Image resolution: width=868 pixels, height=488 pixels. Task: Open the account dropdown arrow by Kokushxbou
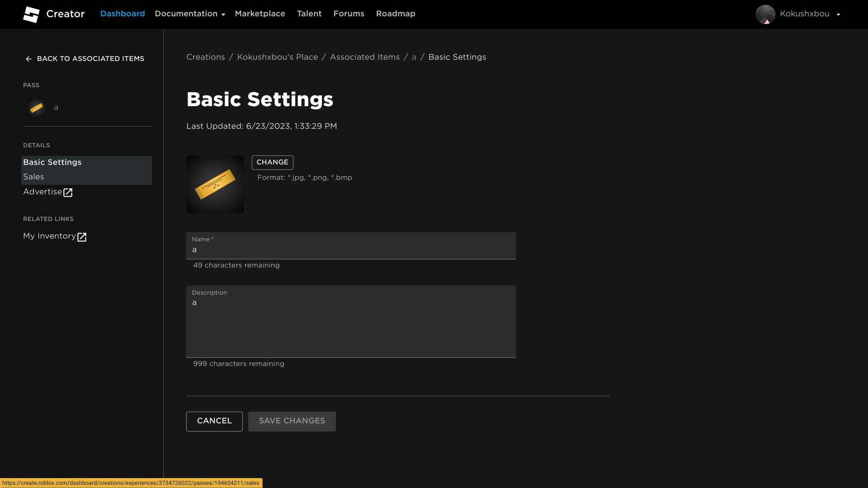click(x=838, y=14)
